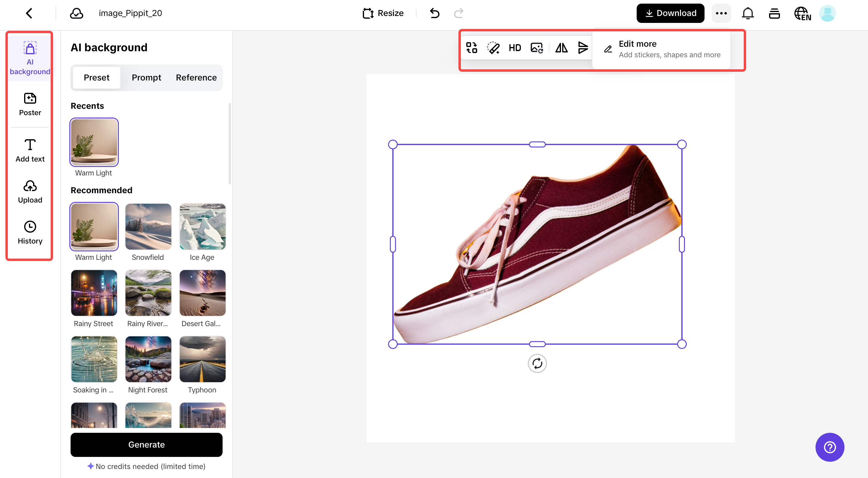Switch to the Preset tab
This screenshot has width=868, height=478.
tap(97, 77)
